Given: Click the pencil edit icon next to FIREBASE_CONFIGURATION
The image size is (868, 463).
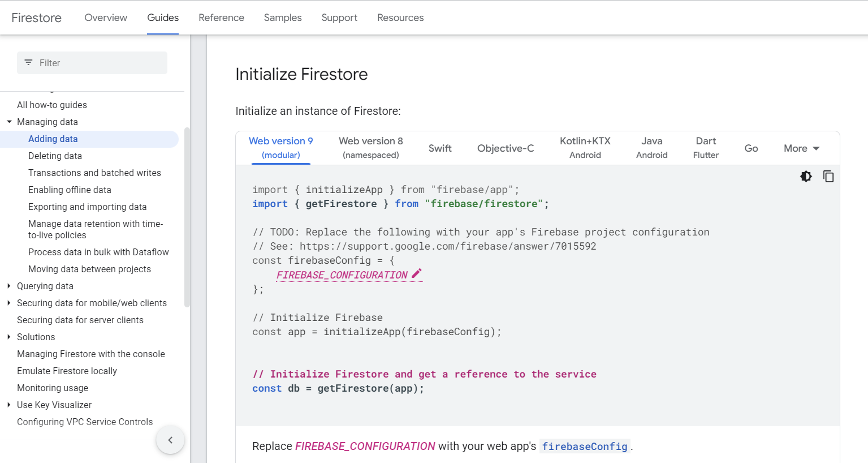Looking at the screenshot, I should 417,274.
